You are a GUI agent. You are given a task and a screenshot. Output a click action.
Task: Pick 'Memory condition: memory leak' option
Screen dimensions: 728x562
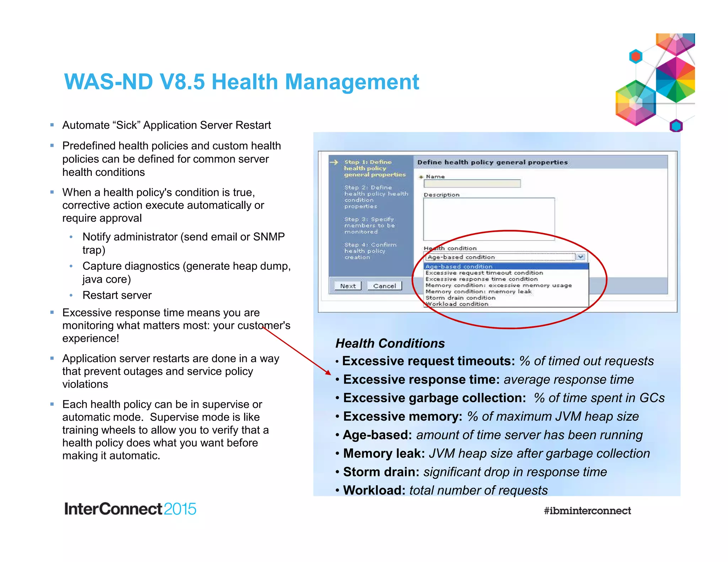click(x=478, y=292)
